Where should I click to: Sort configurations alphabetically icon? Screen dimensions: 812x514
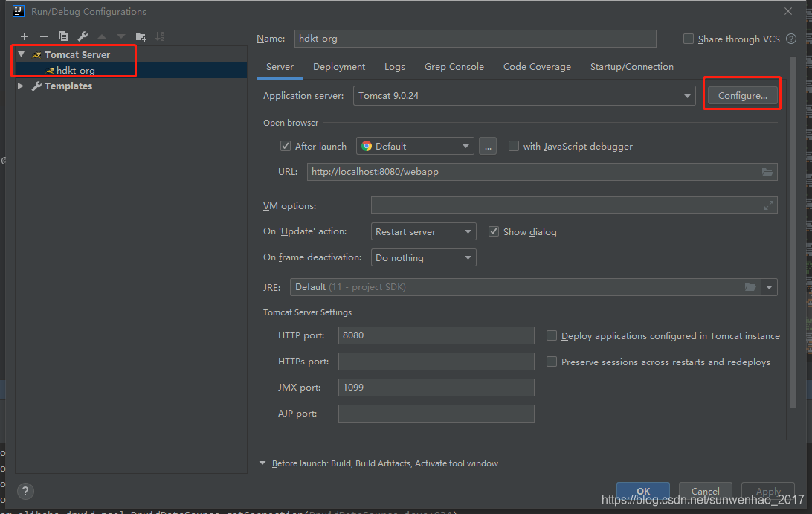(160, 36)
